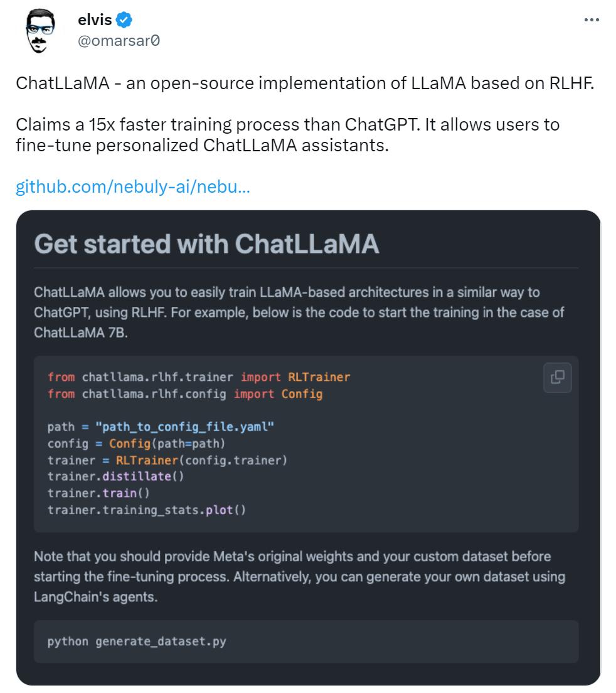Screen dimensions: 616x693
Task: Click the "import Config" line of code
Action: click(184, 394)
